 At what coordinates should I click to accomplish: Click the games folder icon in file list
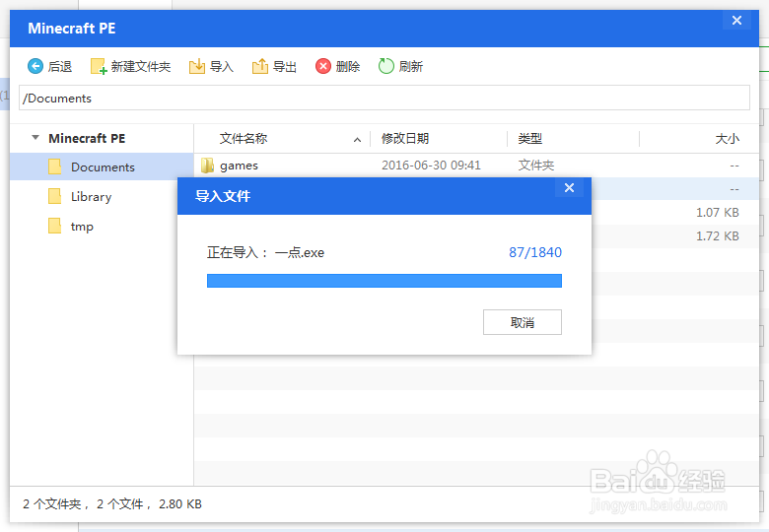click(x=207, y=166)
